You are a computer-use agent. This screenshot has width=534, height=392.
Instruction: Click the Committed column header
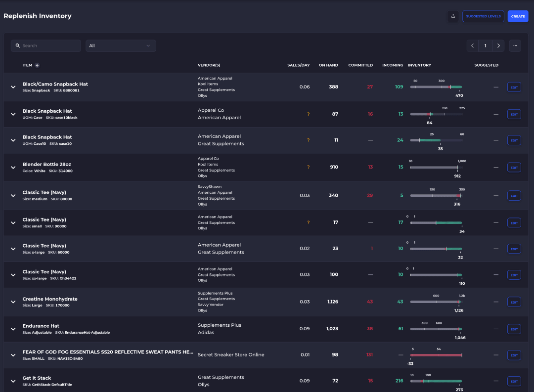pos(360,65)
